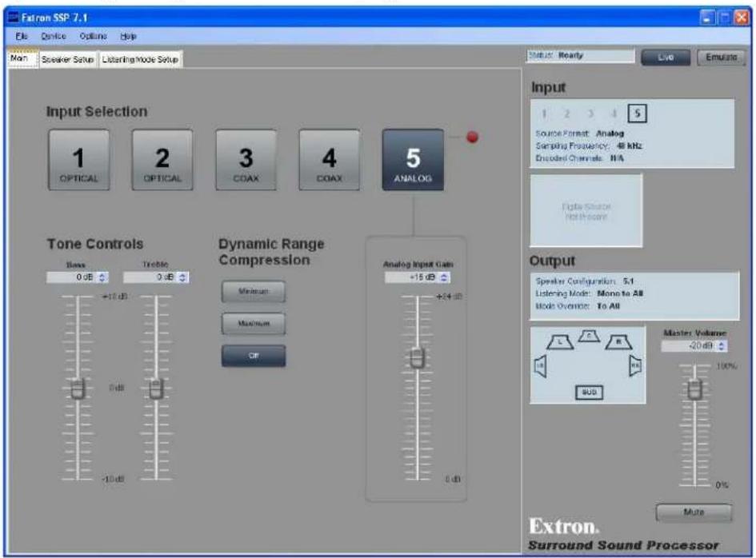756x558 pixels.
Task: Open the Help menu
Action: [128, 36]
